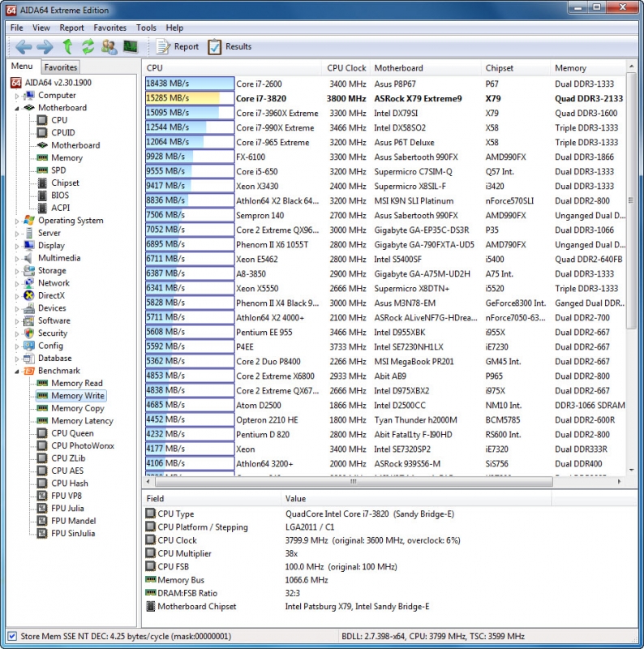Click the scroll-down arrow of results list
The image size is (644, 649).
(632, 471)
